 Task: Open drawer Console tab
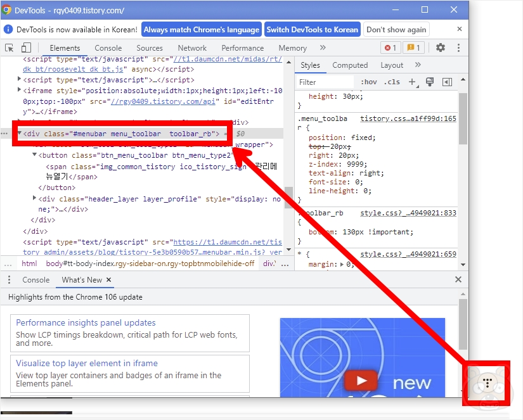(36, 280)
